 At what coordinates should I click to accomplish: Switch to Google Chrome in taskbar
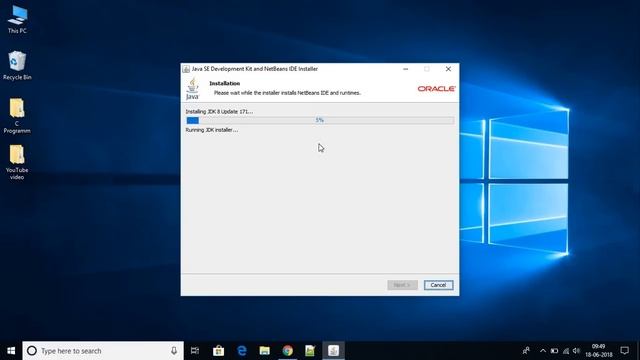coord(288,351)
